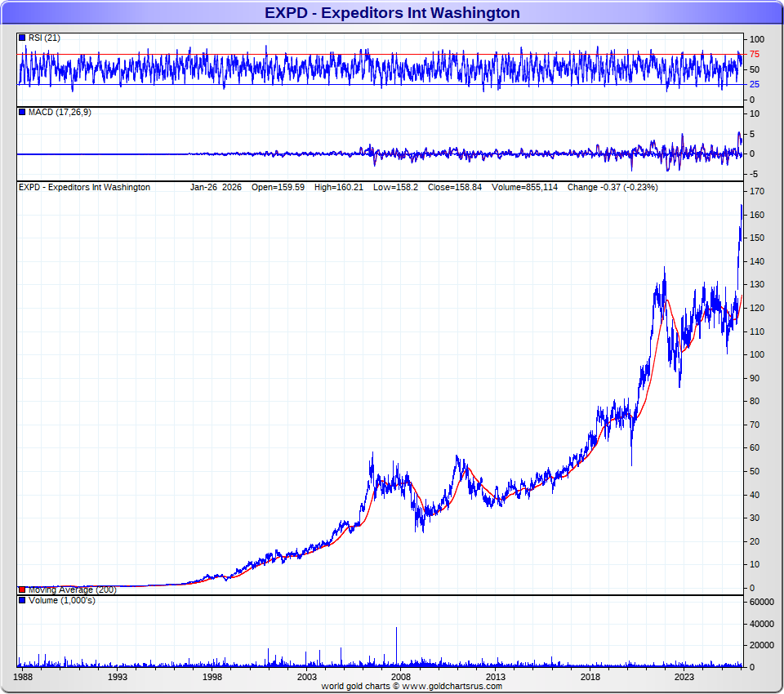Image resolution: width=784 pixels, height=694 pixels.
Task: Click the blue Volume (1,000's) legend square
Action: (x=22, y=601)
